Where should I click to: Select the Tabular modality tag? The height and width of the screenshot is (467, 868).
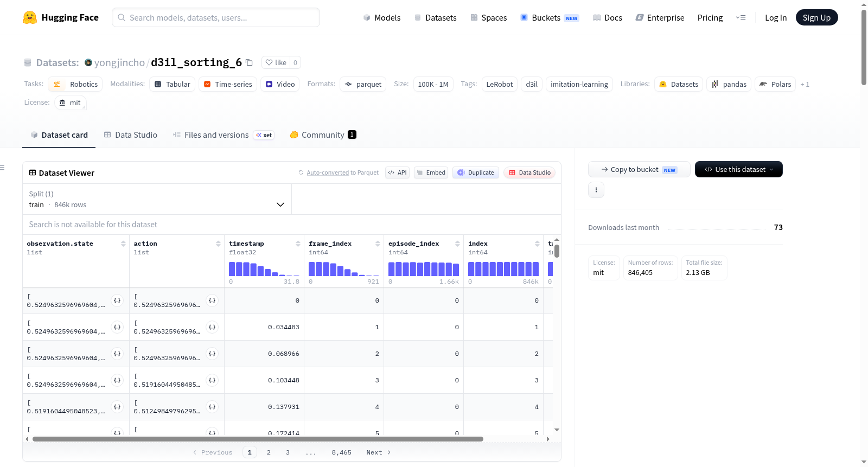[172, 84]
